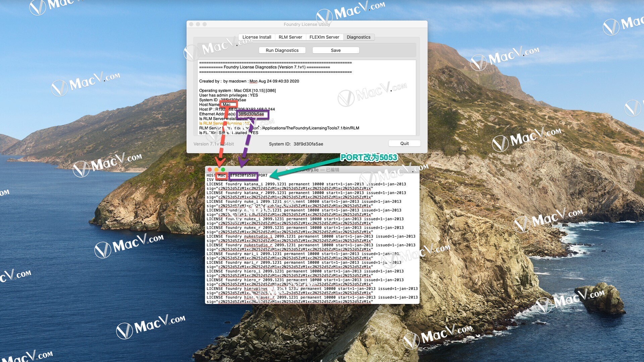
Task: Click the RLM Server install location path
Action: [311, 128]
